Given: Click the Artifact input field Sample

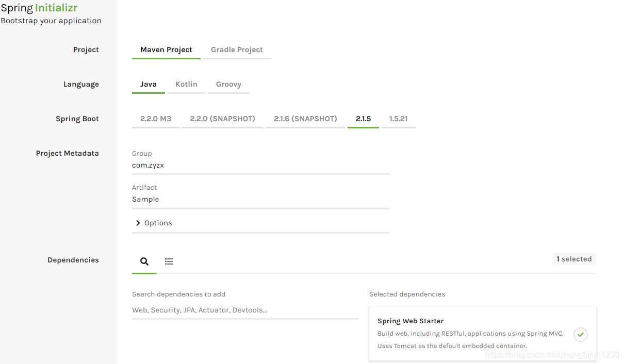Looking at the screenshot, I should [x=261, y=200].
